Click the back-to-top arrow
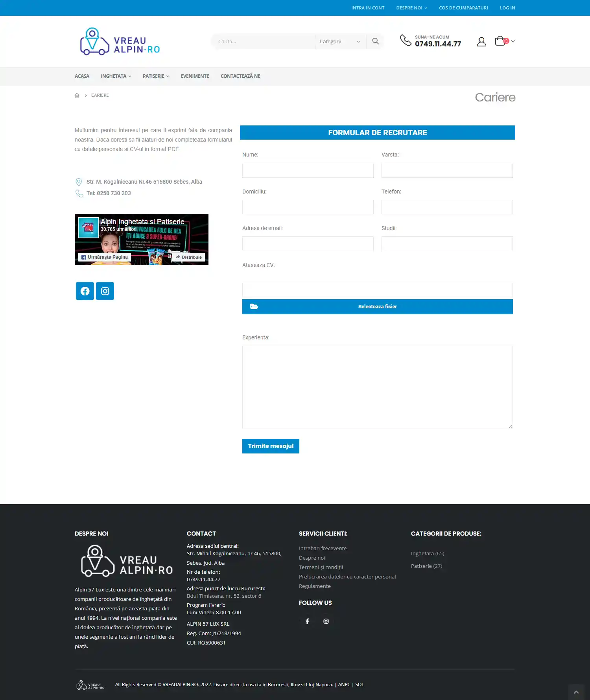Screen dimensions: 590x700 pyautogui.click(x=576, y=692)
